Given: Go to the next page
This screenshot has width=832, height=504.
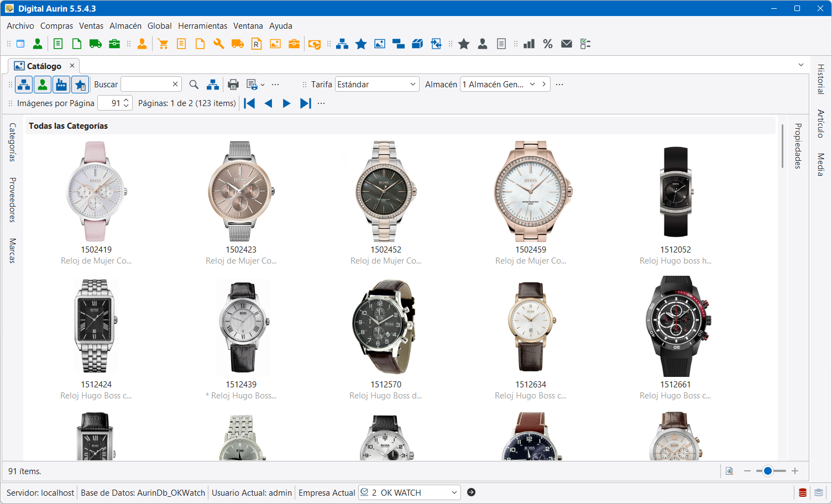Looking at the screenshot, I should (x=286, y=103).
